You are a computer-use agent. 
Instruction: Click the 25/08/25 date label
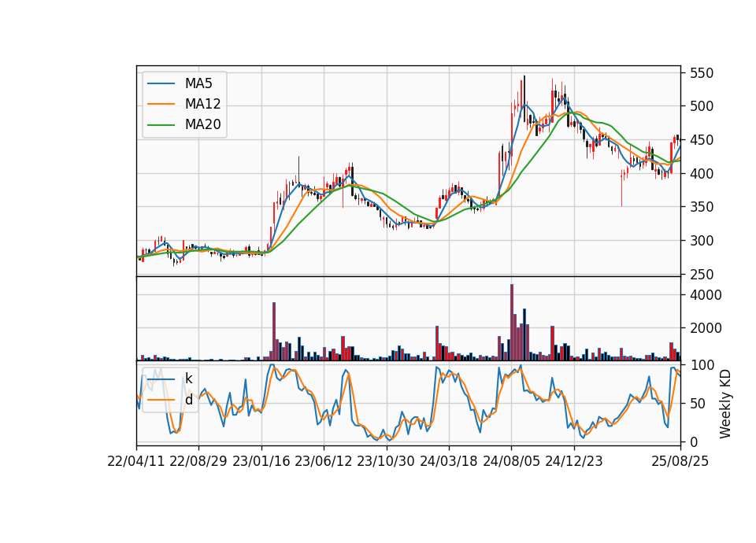coord(680,461)
